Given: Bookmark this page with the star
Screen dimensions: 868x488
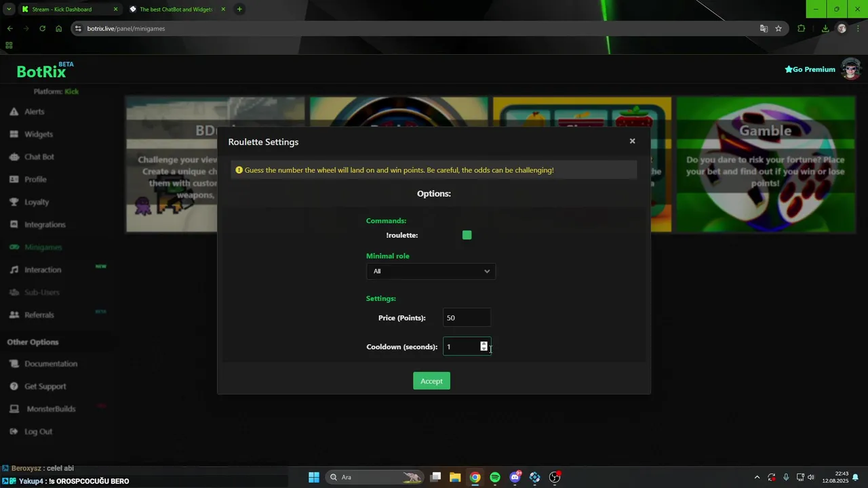Looking at the screenshot, I should (778, 28).
